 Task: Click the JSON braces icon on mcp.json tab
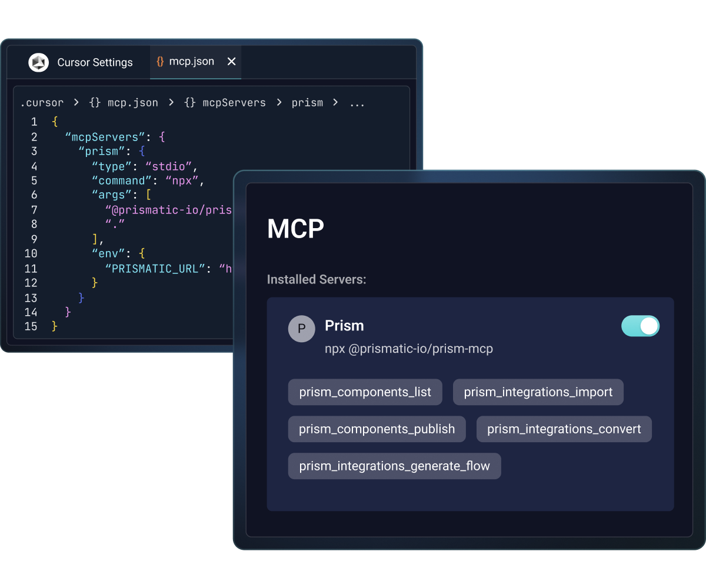tap(160, 62)
